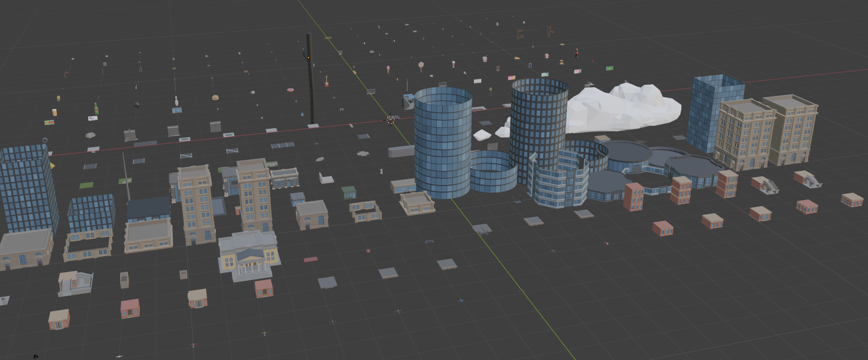Select the pink frosted donut

(290, 90)
